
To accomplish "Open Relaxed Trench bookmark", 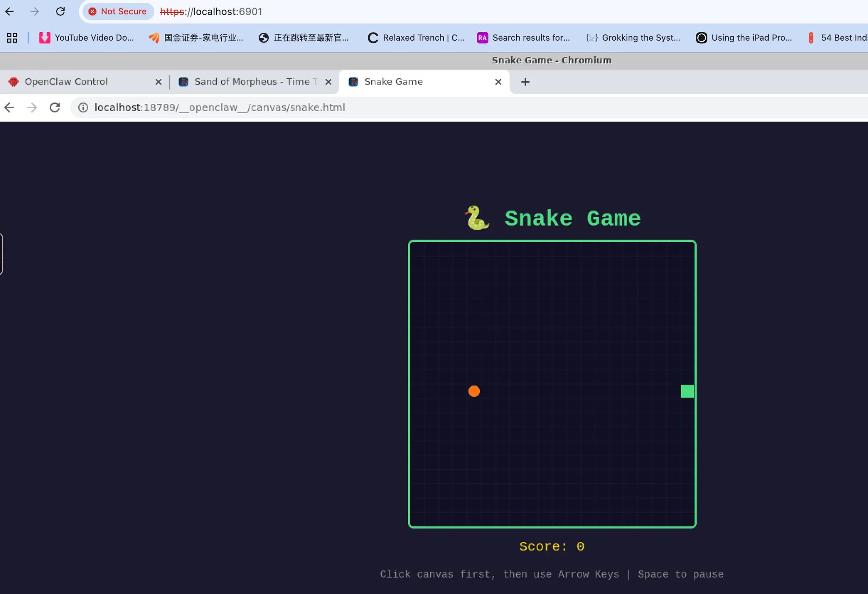I will point(416,38).
